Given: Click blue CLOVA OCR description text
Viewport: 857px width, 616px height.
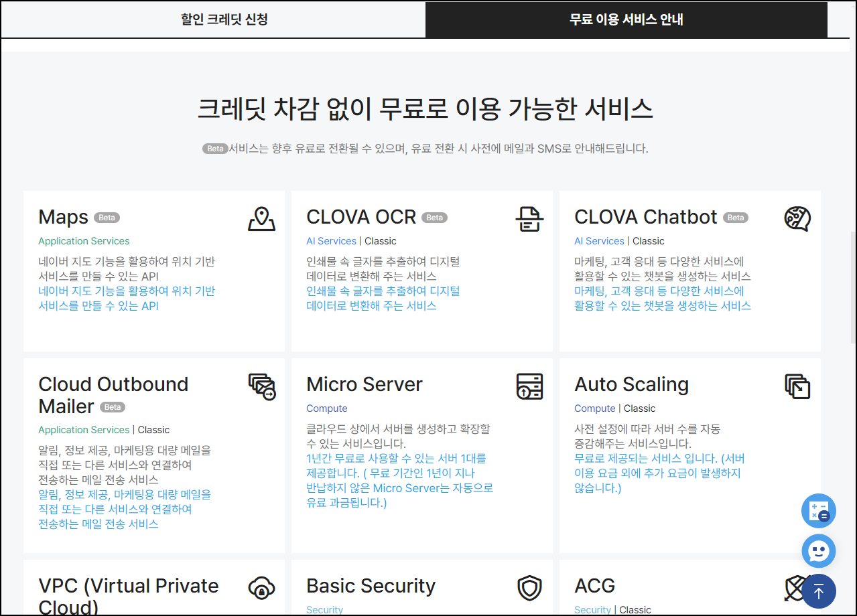Looking at the screenshot, I should (383, 299).
